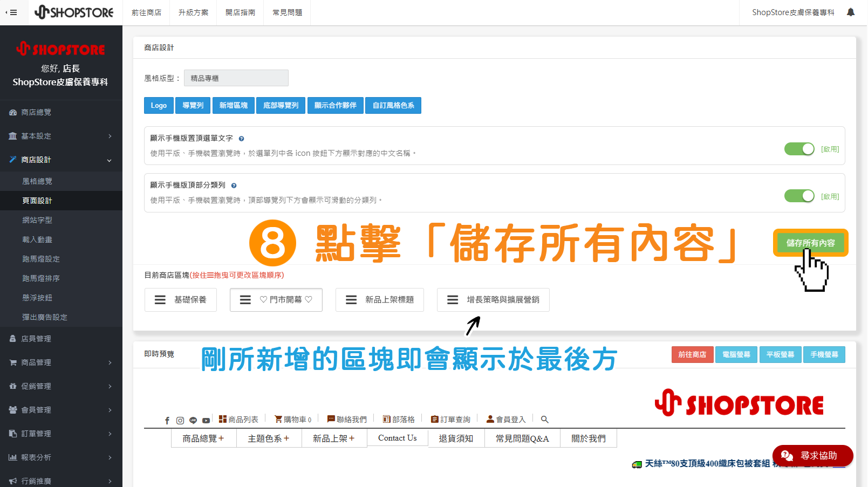Expand 促銷管理 sidebar menu
The width and height of the screenshot is (868, 487).
61,386
